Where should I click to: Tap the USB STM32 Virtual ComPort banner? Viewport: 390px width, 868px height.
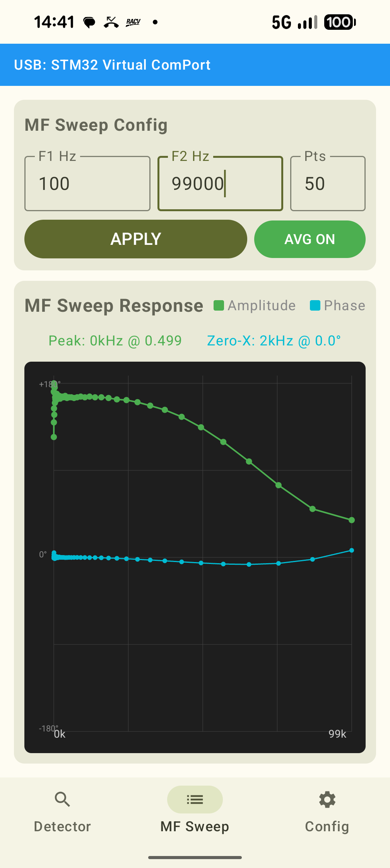(x=195, y=65)
